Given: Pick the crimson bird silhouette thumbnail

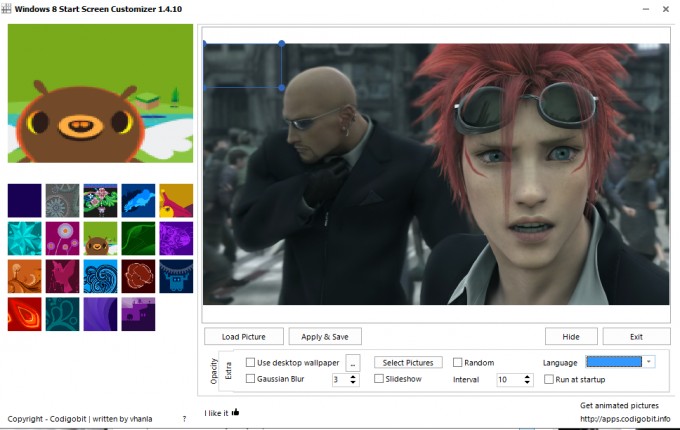Looking at the screenshot, I should (x=62, y=276).
